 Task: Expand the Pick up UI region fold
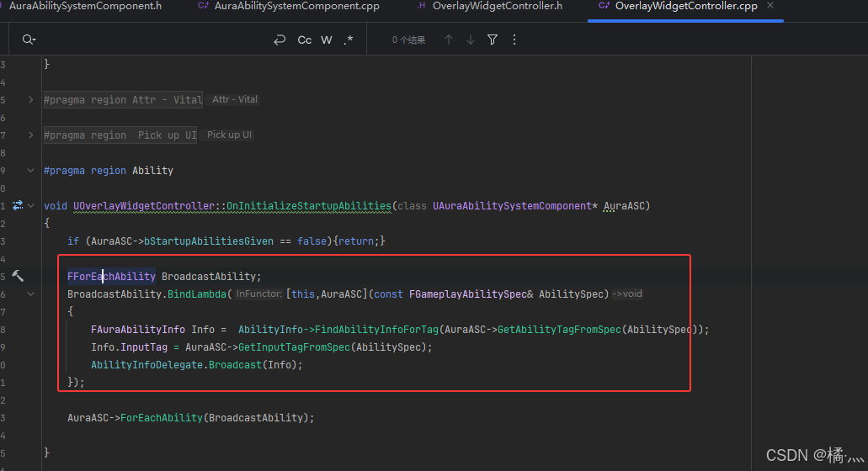pos(31,135)
